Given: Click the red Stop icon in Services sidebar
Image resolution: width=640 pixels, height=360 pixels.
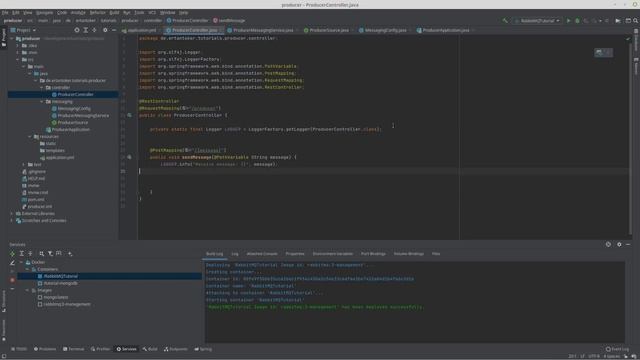Looking at the screenshot, I should (x=12, y=280).
